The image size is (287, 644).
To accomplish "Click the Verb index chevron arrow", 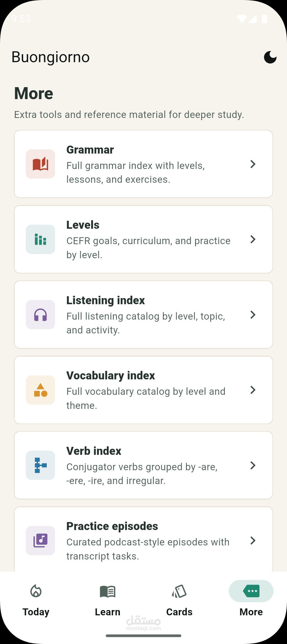I will (253, 465).
